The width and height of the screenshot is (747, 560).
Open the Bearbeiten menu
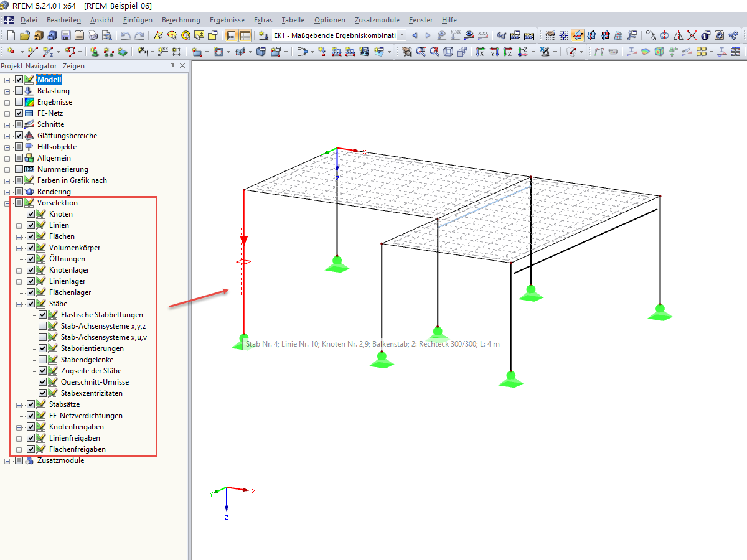tap(63, 20)
